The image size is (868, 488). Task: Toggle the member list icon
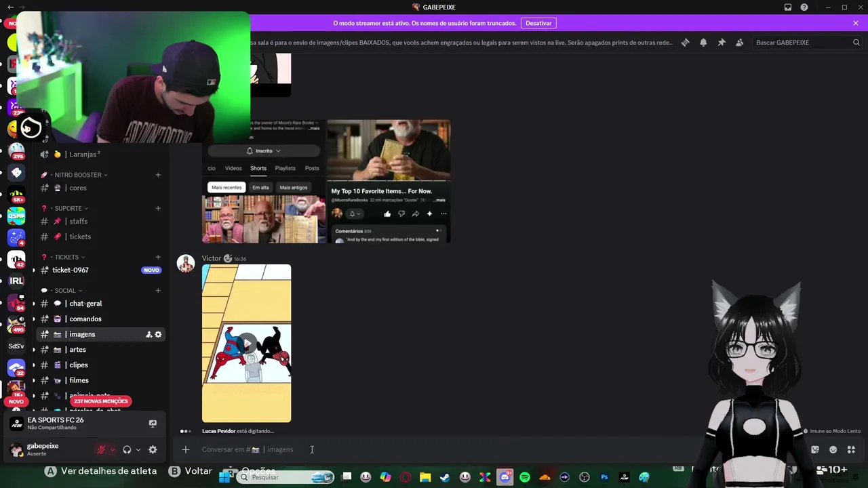740,42
